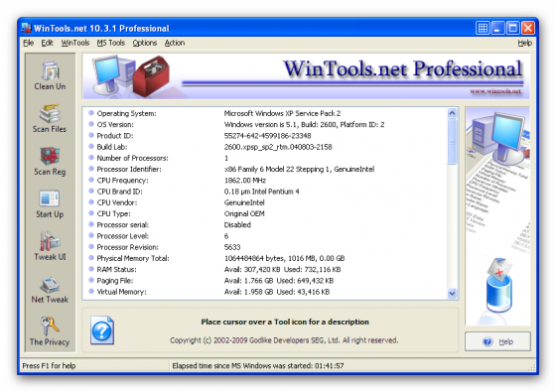Open the Scan Files tool
This screenshot has height=392, width=556.
pos(50,118)
